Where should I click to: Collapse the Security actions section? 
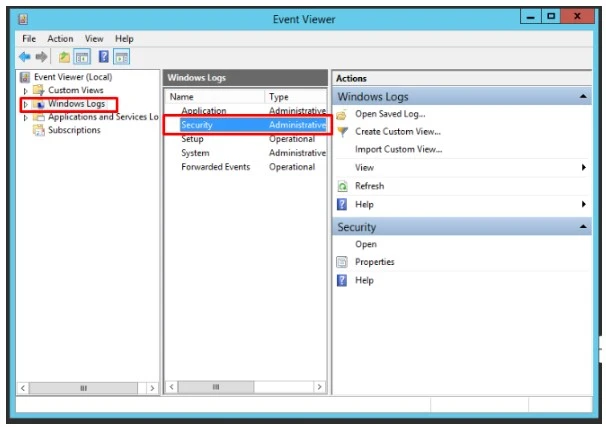tap(582, 227)
